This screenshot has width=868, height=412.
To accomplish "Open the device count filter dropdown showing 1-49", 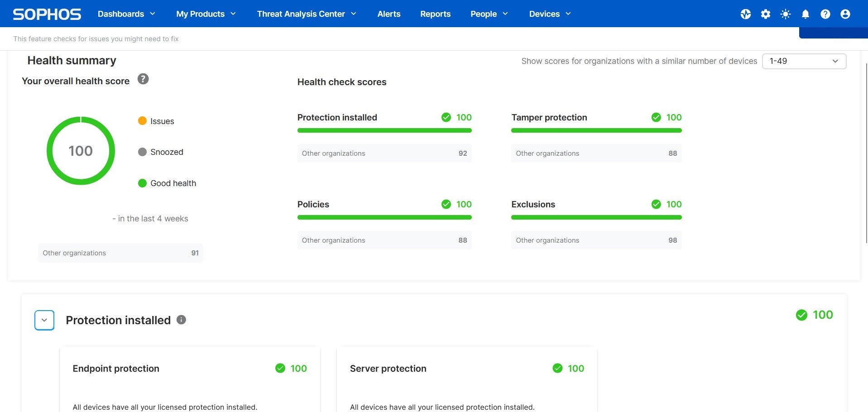I will (x=804, y=61).
